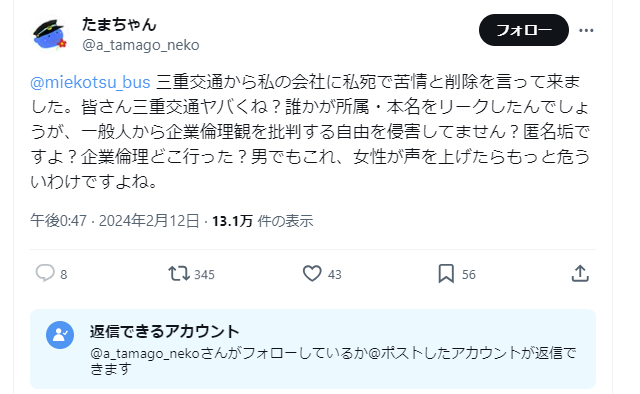
Task: Click the like count 43
Action: pos(335,275)
